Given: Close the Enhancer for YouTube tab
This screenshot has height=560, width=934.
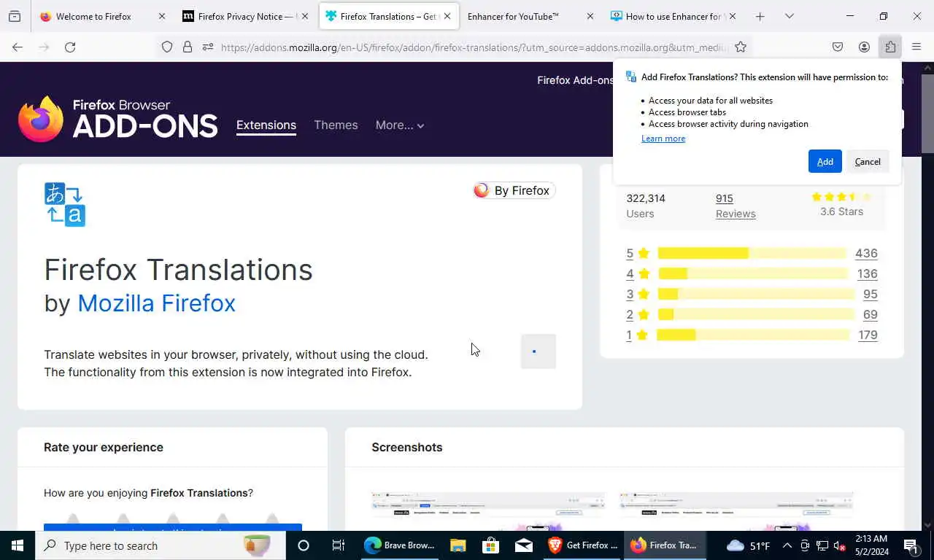Looking at the screenshot, I should click(590, 16).
